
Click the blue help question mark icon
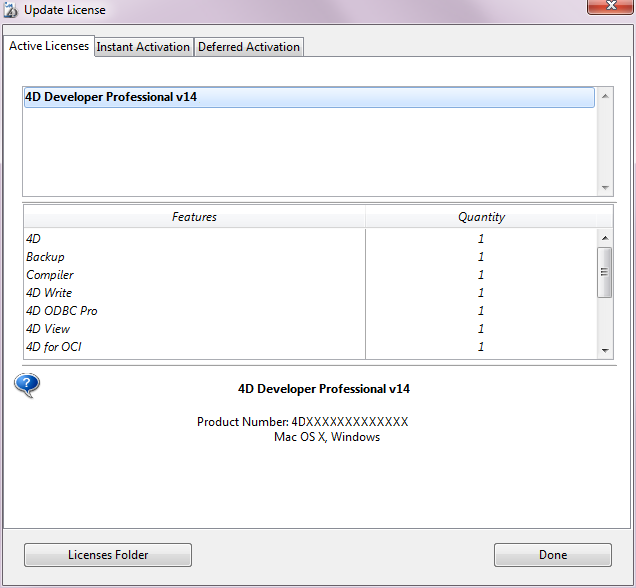pyautogui.click(x=27, y=386)
